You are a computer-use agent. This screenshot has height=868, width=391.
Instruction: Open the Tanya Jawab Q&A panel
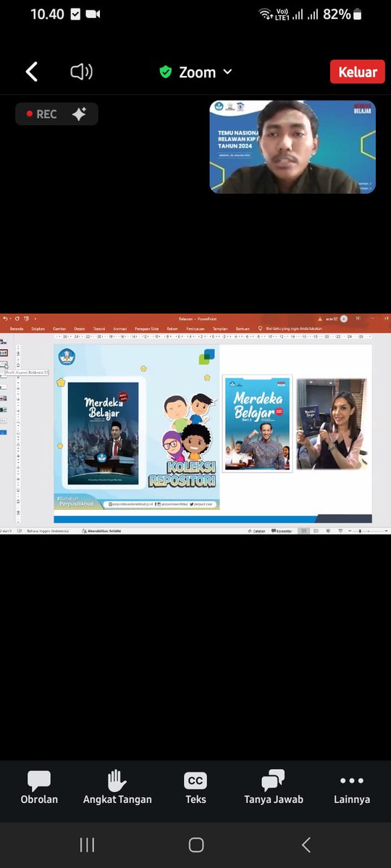point(274,787)
